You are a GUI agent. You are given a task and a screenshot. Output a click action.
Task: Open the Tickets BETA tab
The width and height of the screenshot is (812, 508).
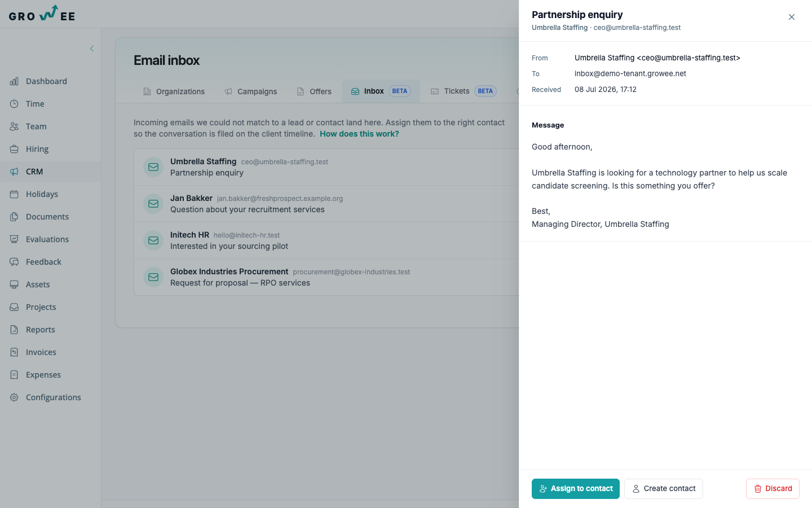point(464,91)
